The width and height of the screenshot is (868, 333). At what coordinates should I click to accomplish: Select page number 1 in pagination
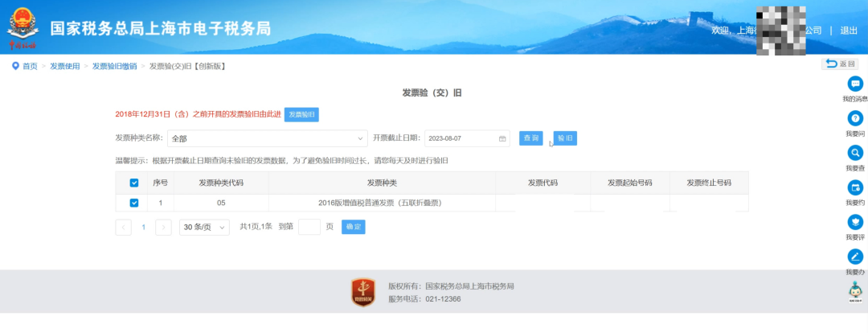(143, 227)
